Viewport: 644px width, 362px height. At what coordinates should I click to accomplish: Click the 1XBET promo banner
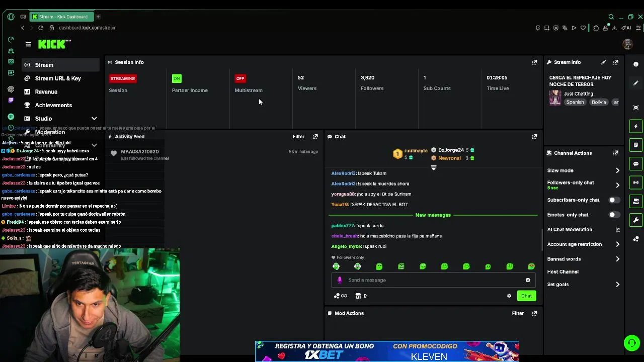coord(386,351)
